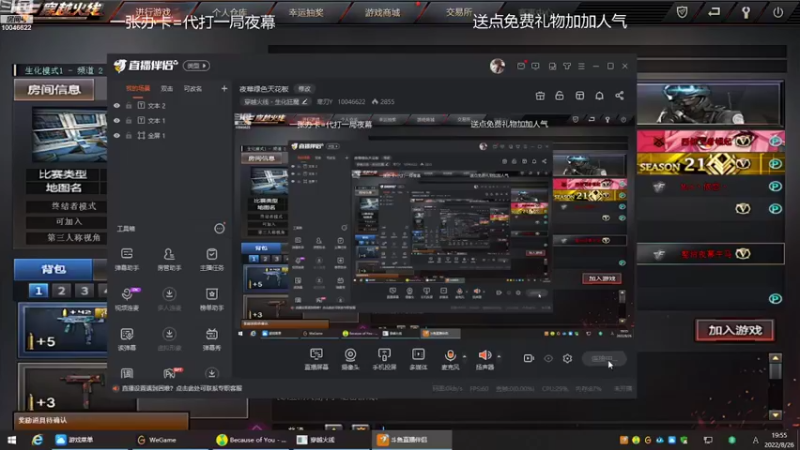Open the 房管助手 room manager tool

169,258
